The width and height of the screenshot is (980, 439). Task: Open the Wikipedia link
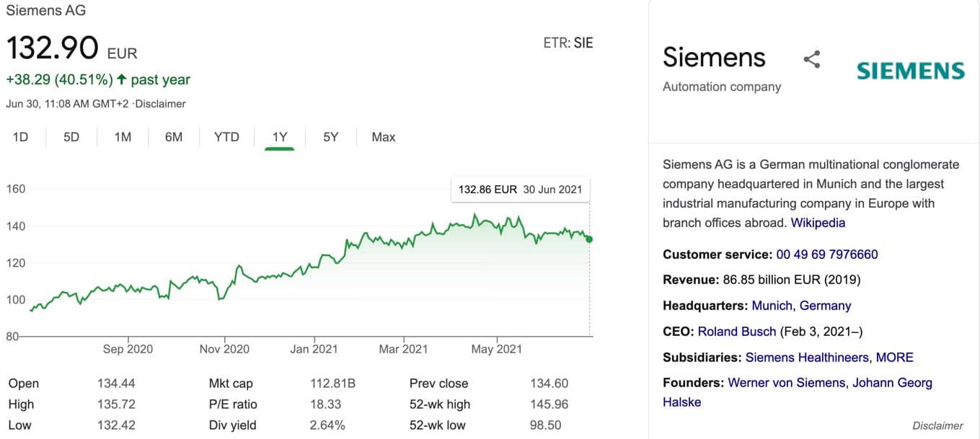click(x=818, y=223)
